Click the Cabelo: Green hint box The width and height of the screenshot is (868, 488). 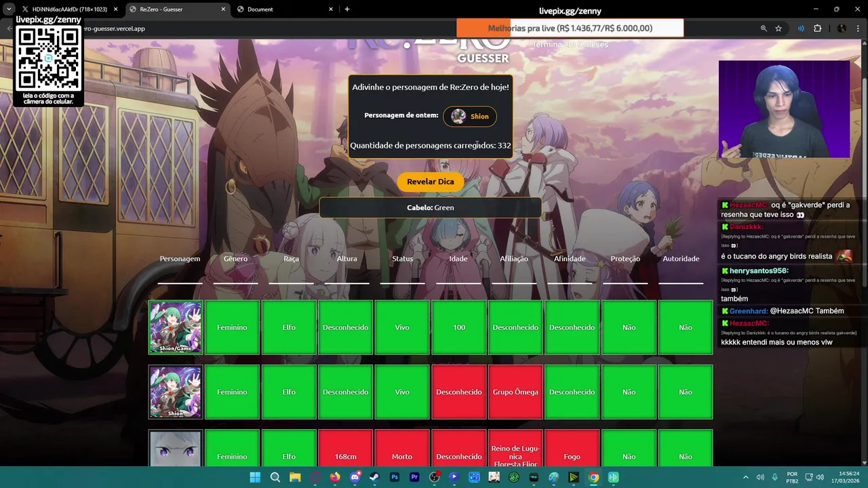click(x=431, y=207)
